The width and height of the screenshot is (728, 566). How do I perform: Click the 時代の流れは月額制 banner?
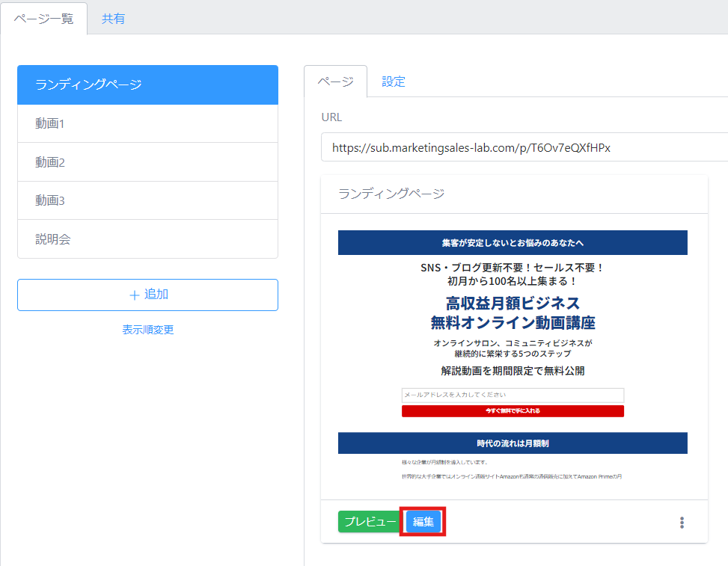[513, 443]
